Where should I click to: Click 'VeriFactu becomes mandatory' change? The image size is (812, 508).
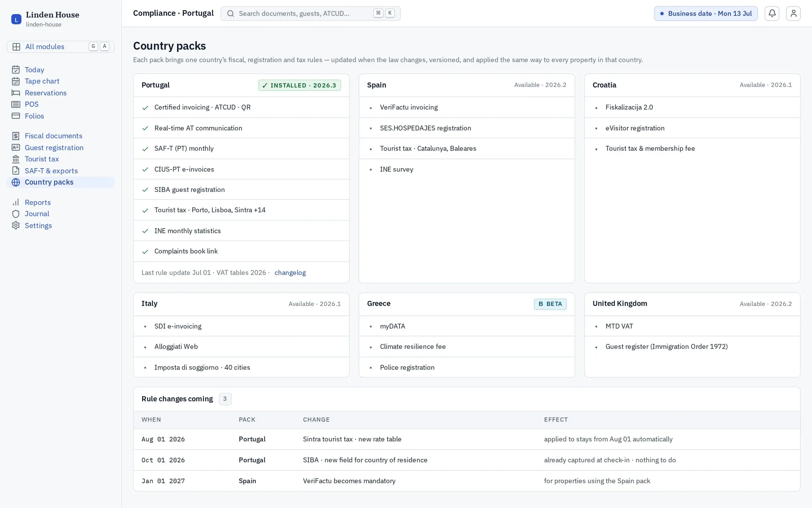coord(349,481)
